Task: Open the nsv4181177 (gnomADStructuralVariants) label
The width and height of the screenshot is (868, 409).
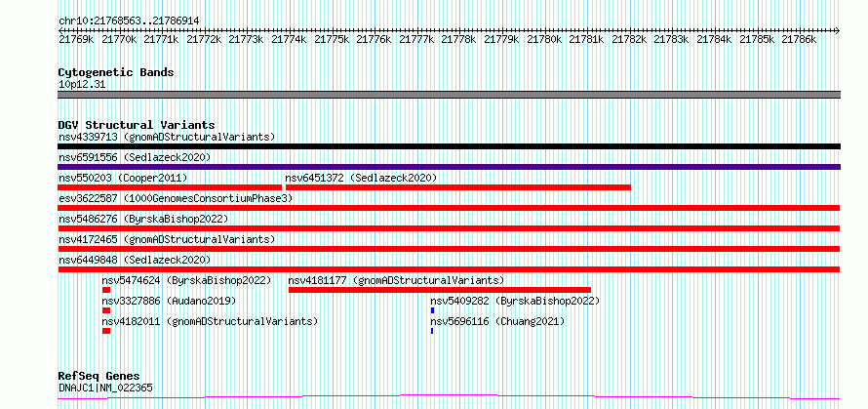Action: click(397, 280)
